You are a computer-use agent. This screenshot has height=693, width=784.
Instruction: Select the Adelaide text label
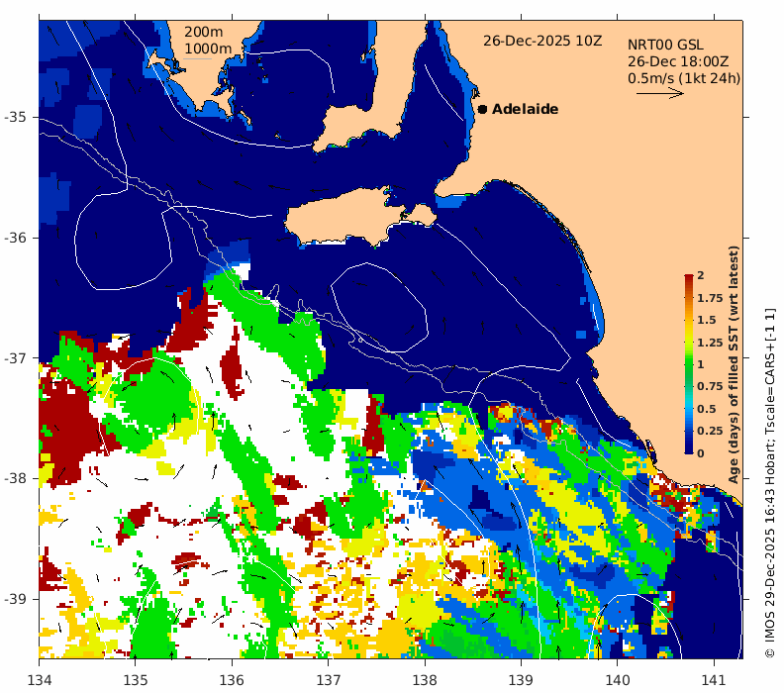coord(525,109)
